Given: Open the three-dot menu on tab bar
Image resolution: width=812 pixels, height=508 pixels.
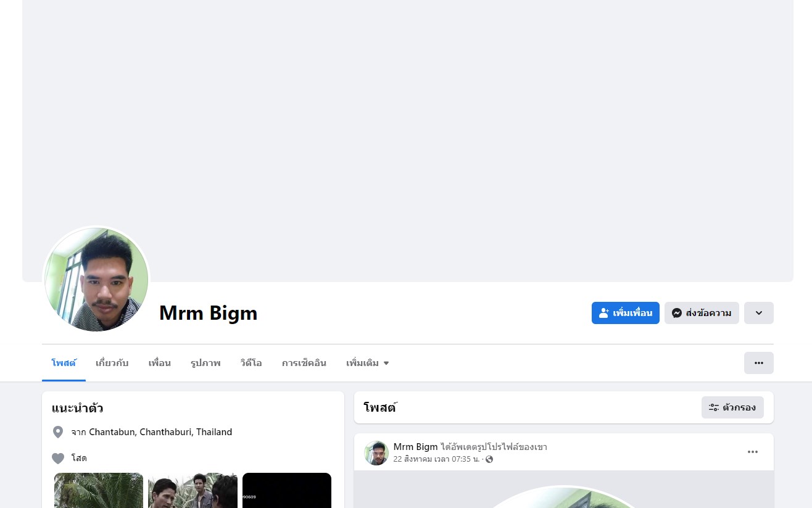Looking at the screenshot, I should coord(759,363).
